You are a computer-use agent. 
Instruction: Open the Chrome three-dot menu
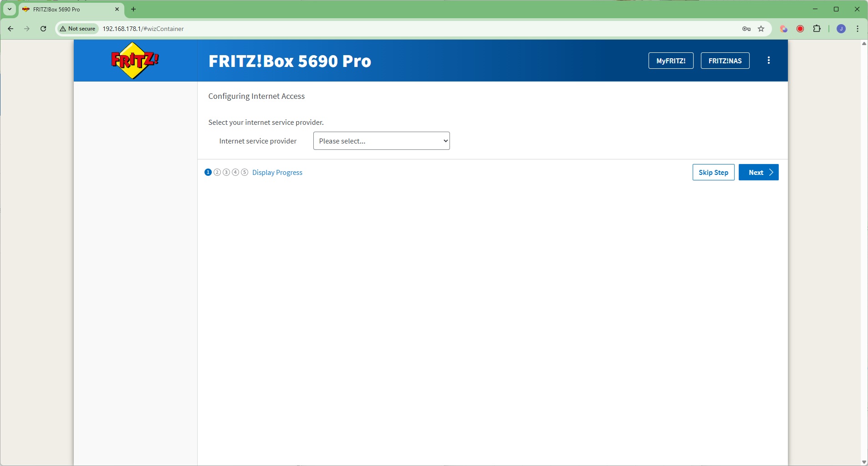tap(858, 29)
